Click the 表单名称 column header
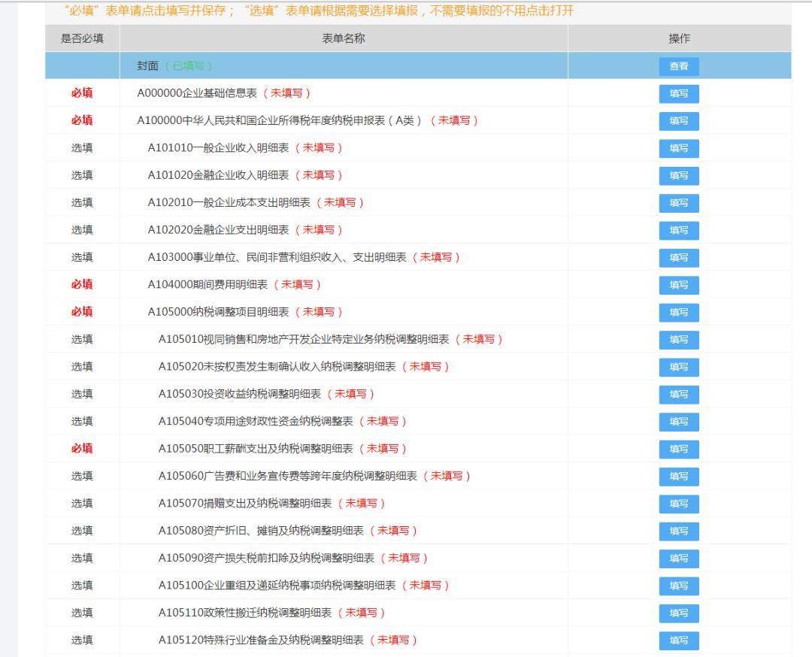The width and height of the screenshot is (812, 657). 344,38
